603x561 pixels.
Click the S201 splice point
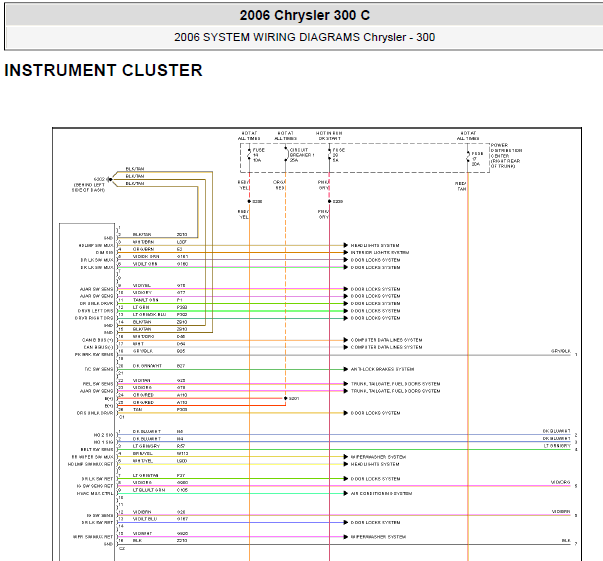click(x=285, y=398)
